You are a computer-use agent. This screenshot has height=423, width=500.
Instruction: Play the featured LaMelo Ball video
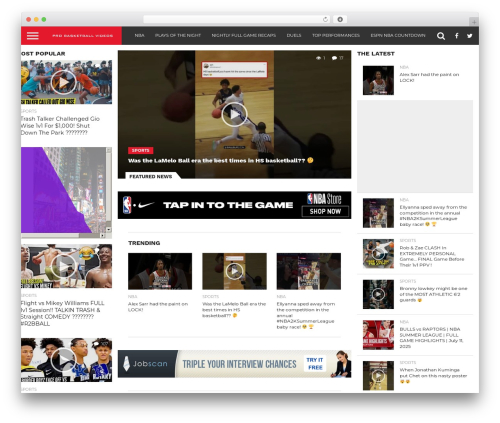pos(234,115)
